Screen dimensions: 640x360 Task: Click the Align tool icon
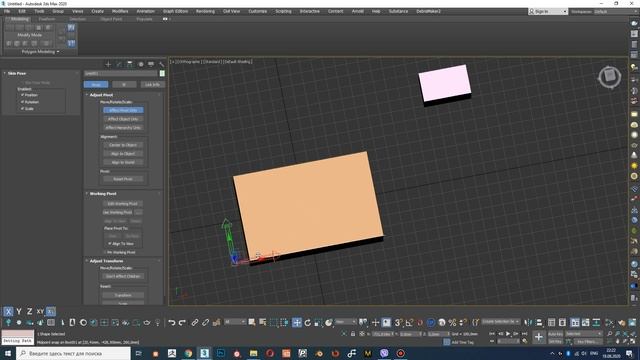[539, 322]
